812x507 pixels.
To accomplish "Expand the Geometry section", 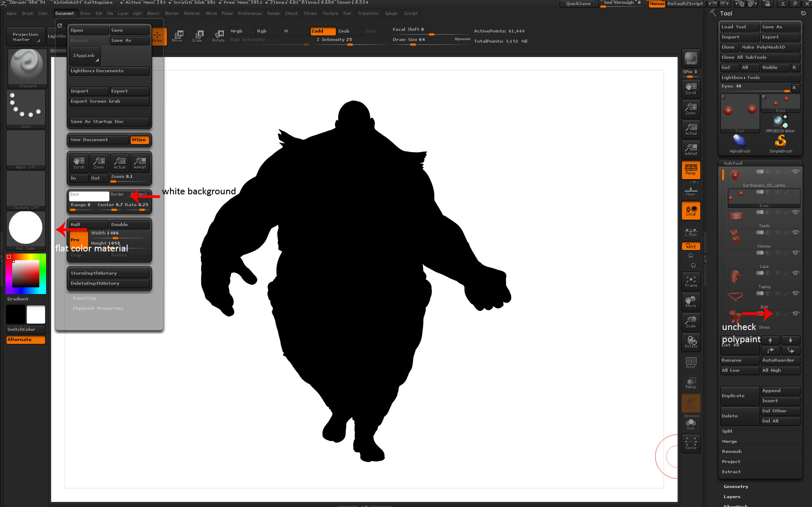I will click(735, 487).
